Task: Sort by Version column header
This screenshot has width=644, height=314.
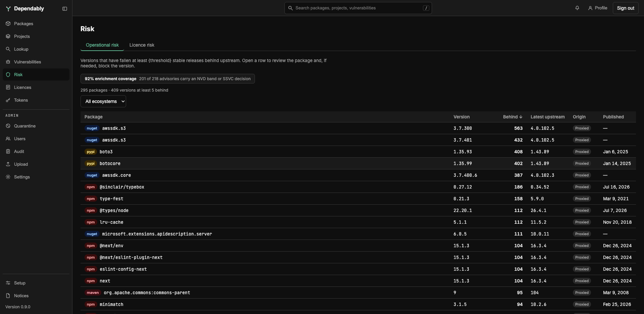Action: pos(462,117)
